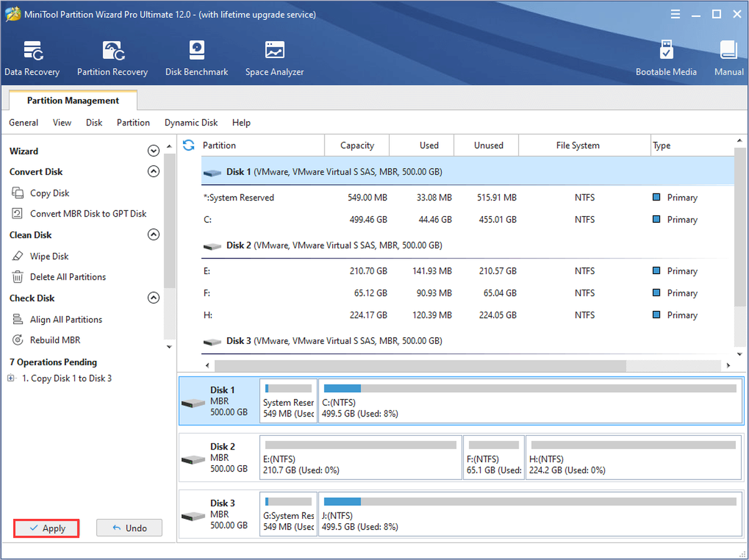Viewport: 749px width, 560px height.
Task: Expand the Copy Disk 1 to Disk 3 operation
Action: (x=11, y=378)
